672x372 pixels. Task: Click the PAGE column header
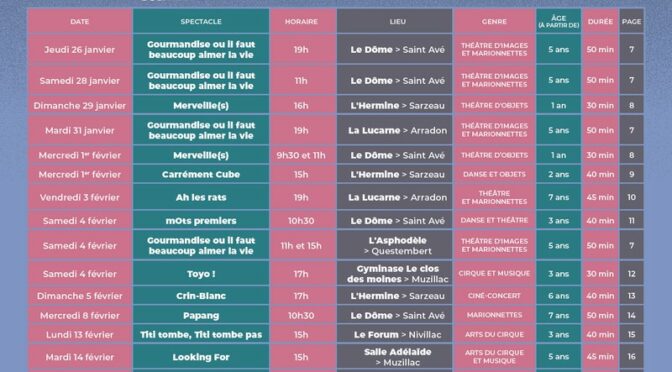click(x=632, y=21)
